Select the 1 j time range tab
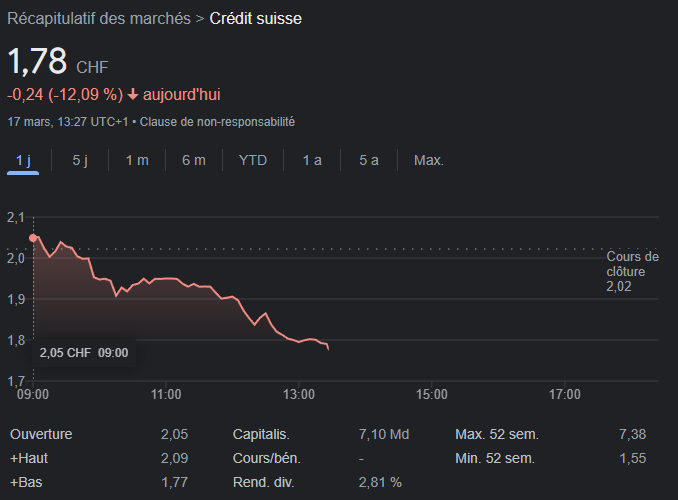The image size is (678, 500). tap(23, 160)
